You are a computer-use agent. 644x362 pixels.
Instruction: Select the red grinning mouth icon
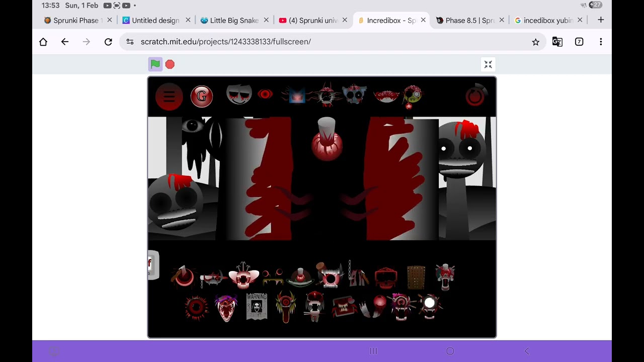point(386,95)
